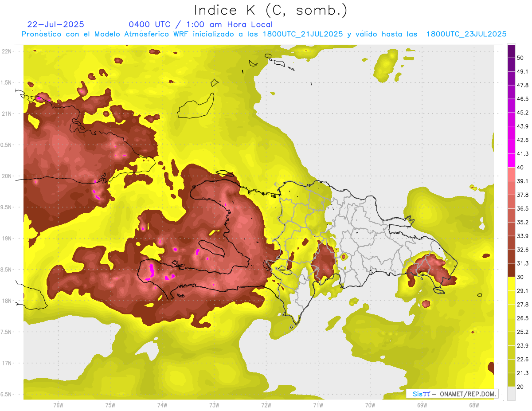Click the 'SisTT- ONAMET/REP.DOM.' credit label

coord(452,394)
